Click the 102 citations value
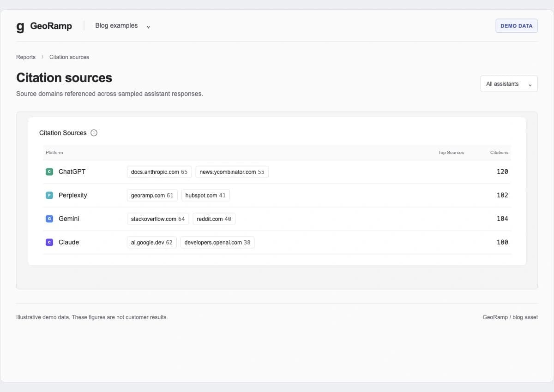 pyautogui.click(x=502, y=195)
